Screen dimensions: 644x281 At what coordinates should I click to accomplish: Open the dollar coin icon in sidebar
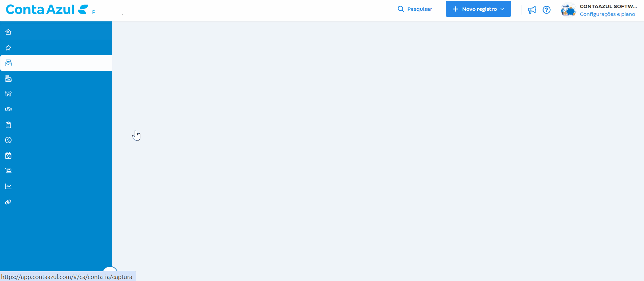coord(8,140)
